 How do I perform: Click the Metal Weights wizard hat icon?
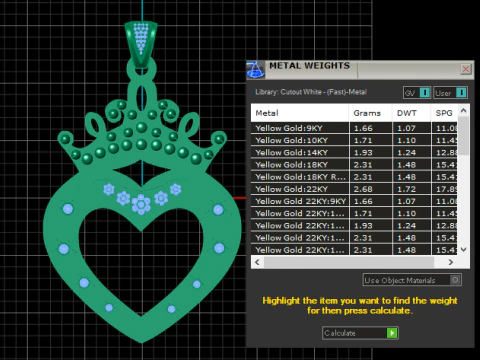[255, 70]
